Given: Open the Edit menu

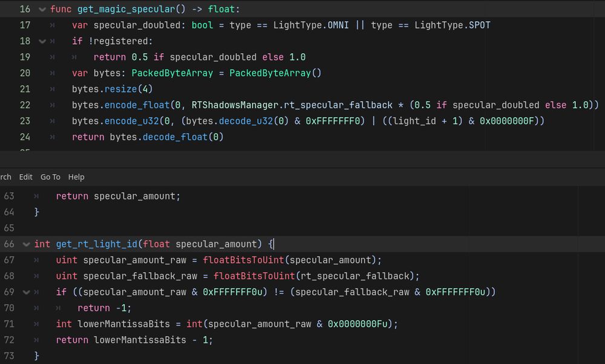Looking at the screenshot, I should click(x=25, y=177).
